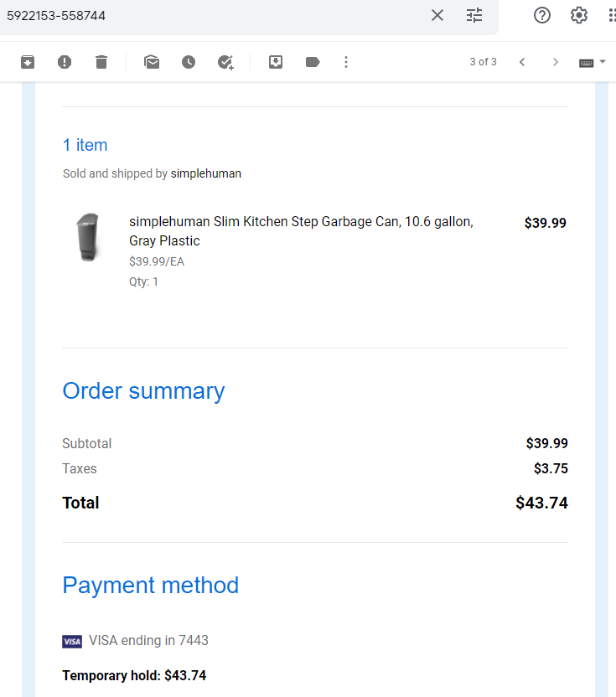Apply a label to this email
616x697 pixels.
[x=313, y=62]
